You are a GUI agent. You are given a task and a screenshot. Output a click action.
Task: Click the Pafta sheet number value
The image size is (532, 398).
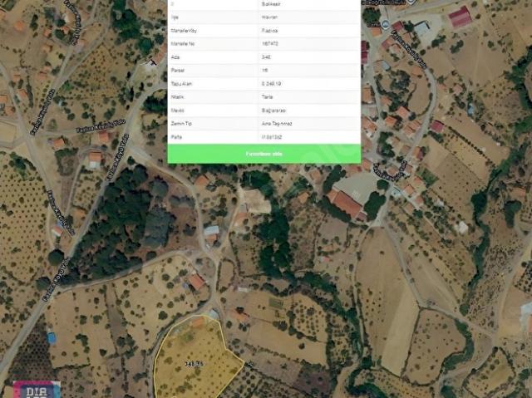click(272, 137)
